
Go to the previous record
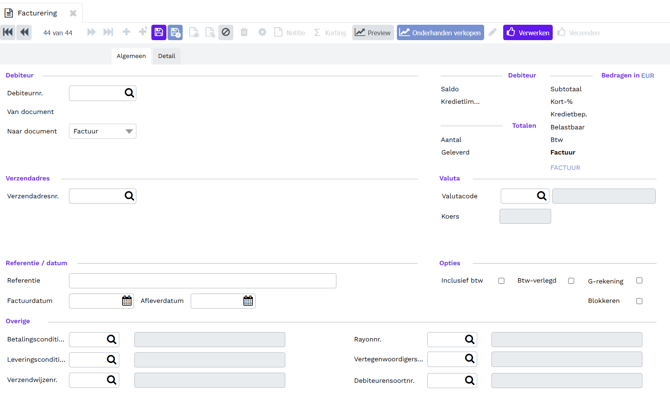(24, 33)
